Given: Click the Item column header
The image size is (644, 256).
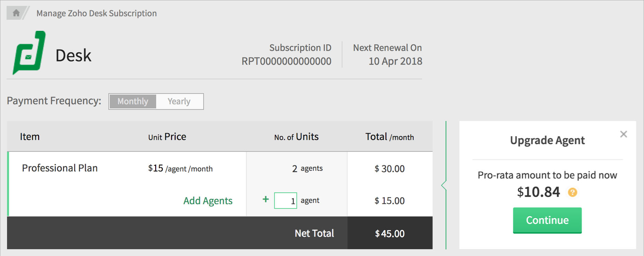Looking at the screenshot, I should point(30,137).
